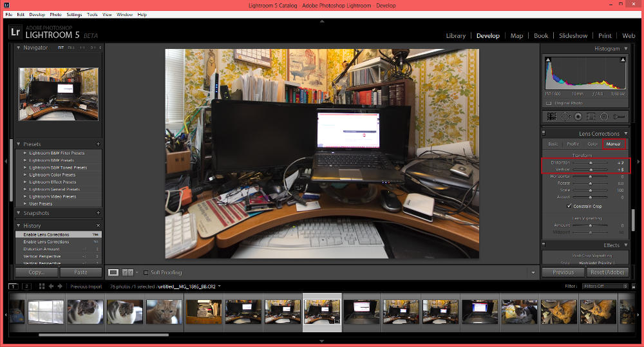
Task: Go back with filmstrip left arrow
Action: click(x=52, y=286)
